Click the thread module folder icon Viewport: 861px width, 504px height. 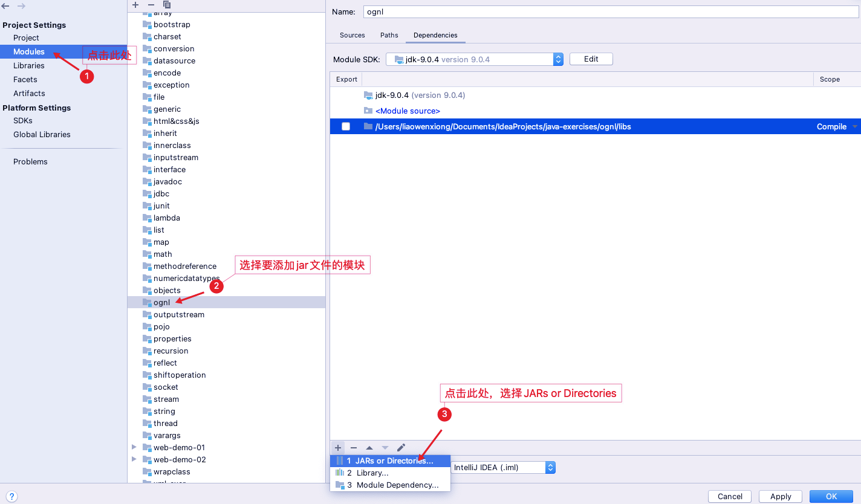pos(147,424)
